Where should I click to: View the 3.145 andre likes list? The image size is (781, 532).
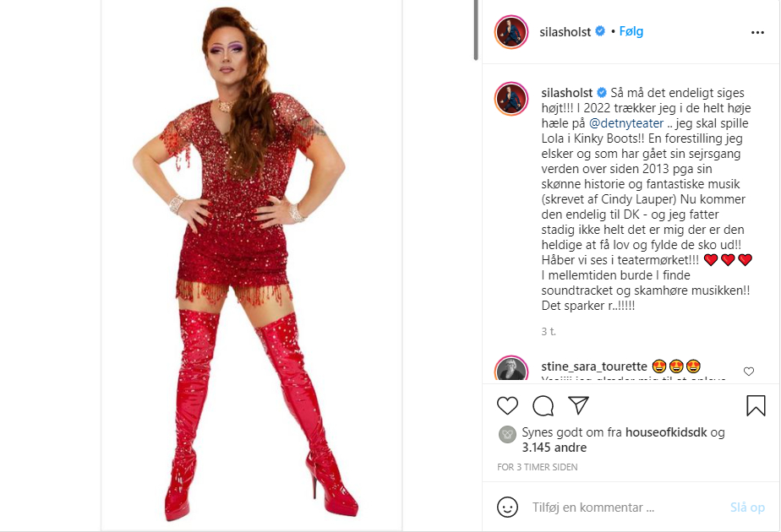554,448
